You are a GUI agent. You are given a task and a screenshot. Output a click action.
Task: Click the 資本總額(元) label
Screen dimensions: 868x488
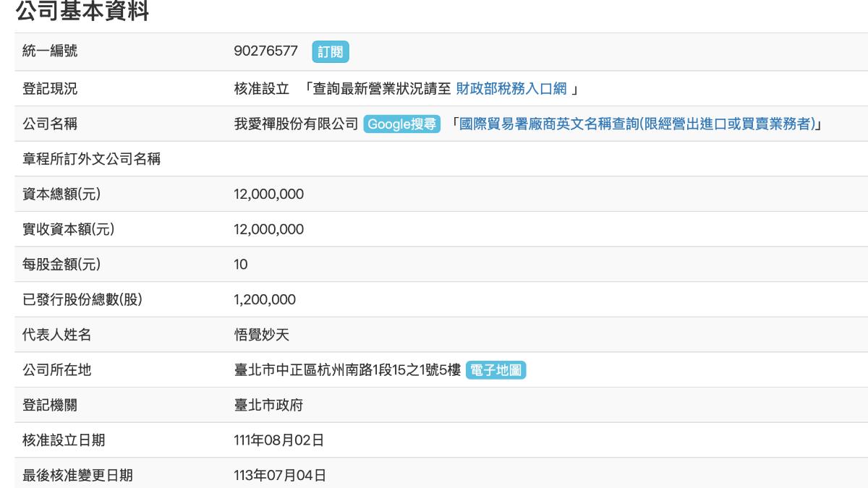coord(61,194)
